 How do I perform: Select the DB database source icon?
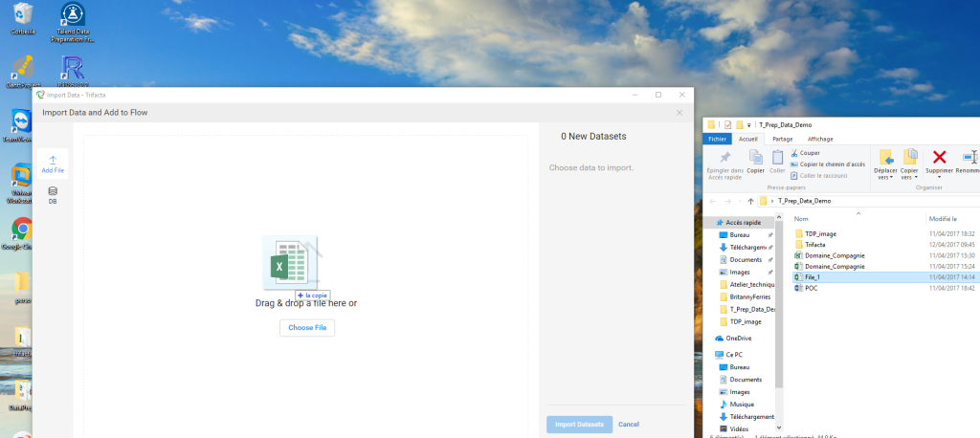tap(52, 191)
